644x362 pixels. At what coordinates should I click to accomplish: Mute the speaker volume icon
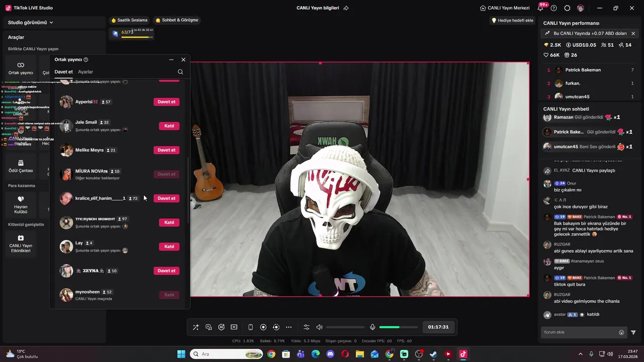319,327
